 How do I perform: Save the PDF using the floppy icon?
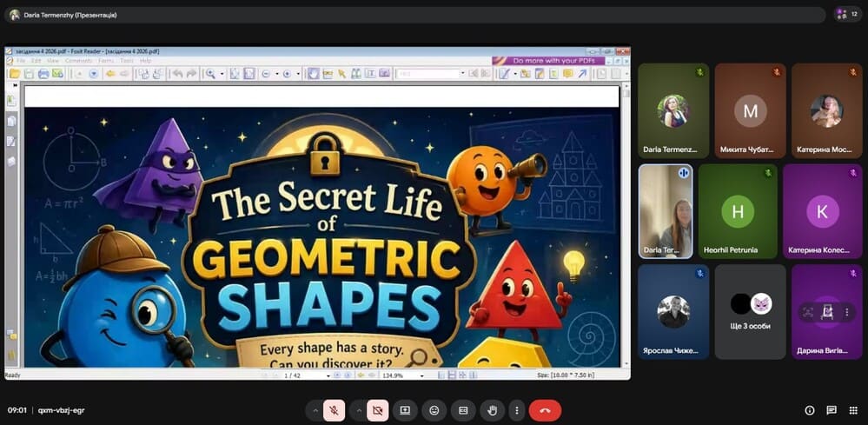[x=29, y=74]
